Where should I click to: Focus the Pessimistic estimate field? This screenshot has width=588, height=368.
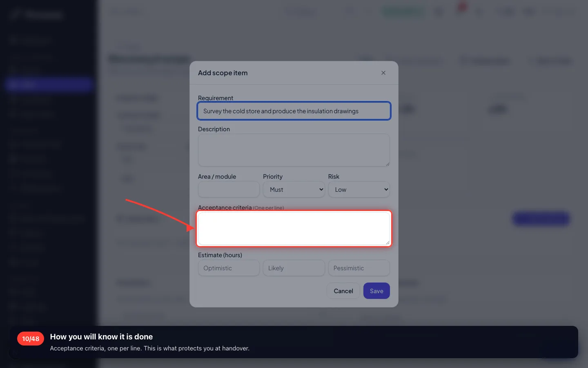pos(359,268)
